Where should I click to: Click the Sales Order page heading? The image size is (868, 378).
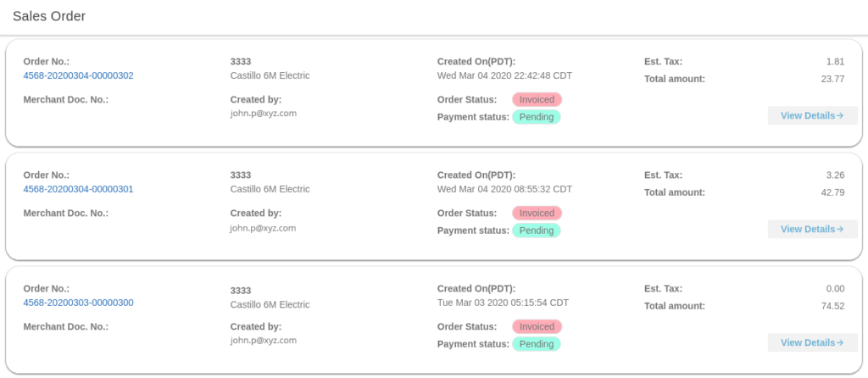[49, 16]
